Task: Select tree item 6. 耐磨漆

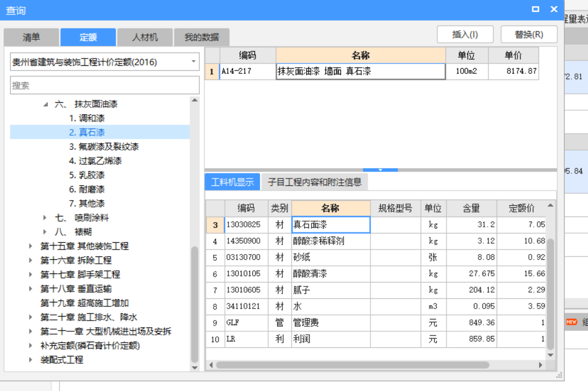Action: [87, 189]
